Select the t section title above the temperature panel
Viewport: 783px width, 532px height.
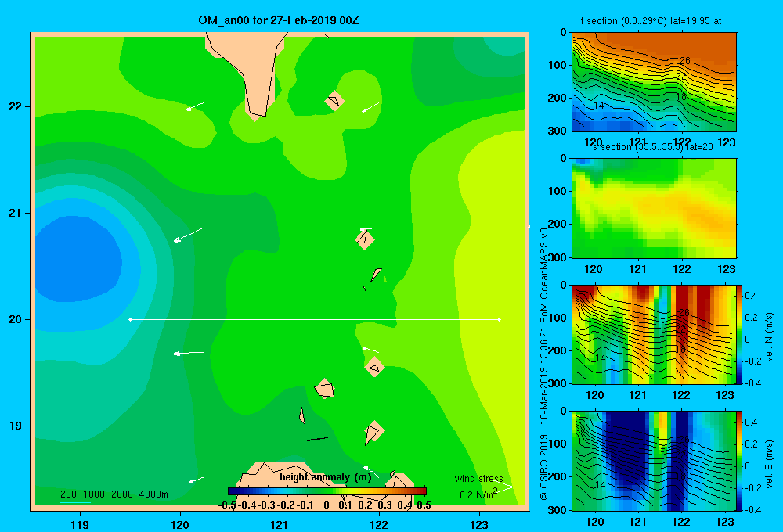(651, 21)
